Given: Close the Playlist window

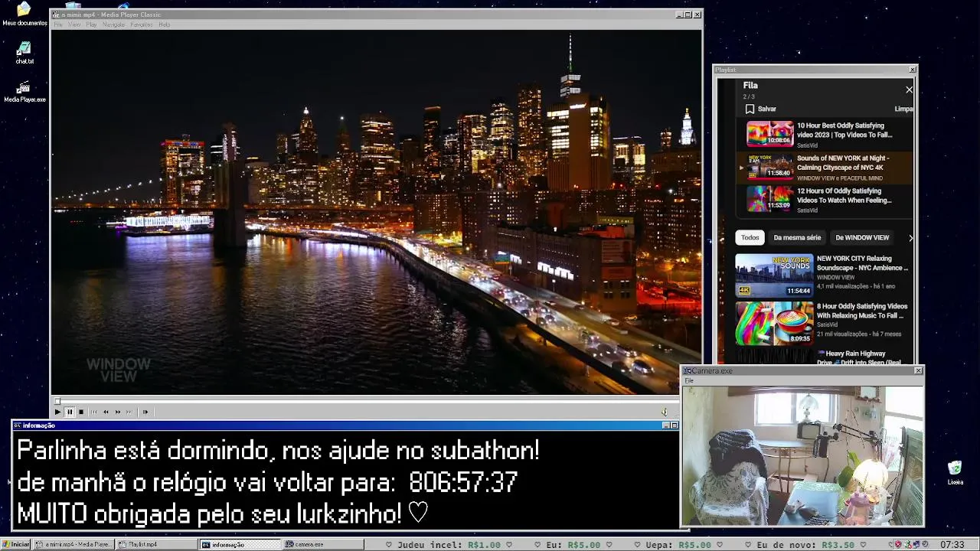Looking at the screenshot, I should (913, 70).
